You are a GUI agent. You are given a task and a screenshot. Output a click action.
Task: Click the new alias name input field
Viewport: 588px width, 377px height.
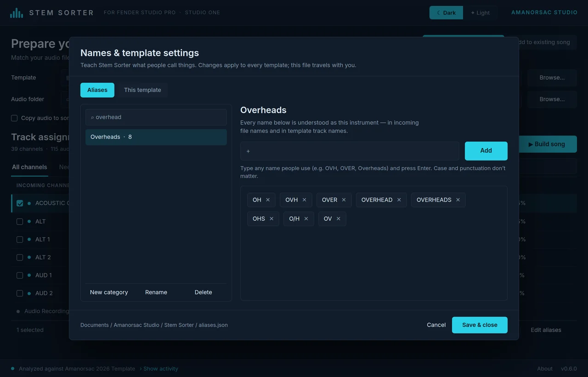point(350,151)
